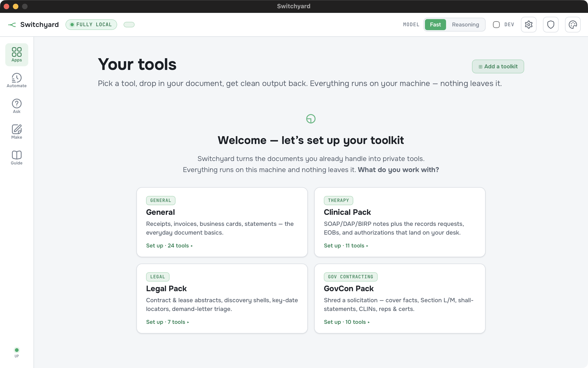Click the Welcome toolkit heading
588x368 pixels.
311,141
